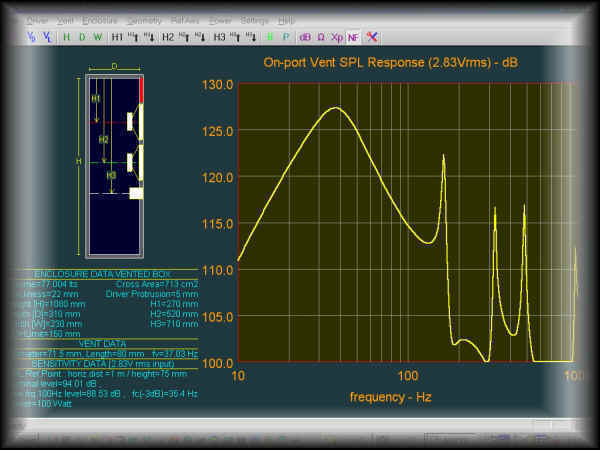Click the upper driver in enclosure diagram
Viewport: 600px width, 450px height.
135,122
